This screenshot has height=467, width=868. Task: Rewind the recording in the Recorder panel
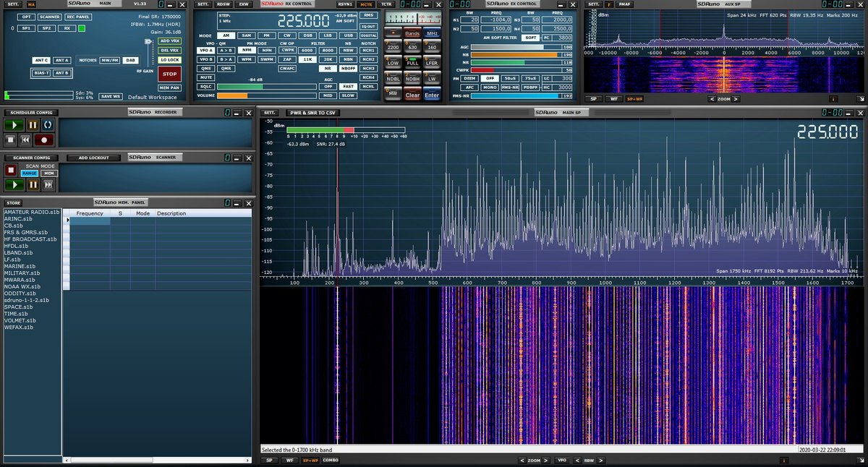25,140
